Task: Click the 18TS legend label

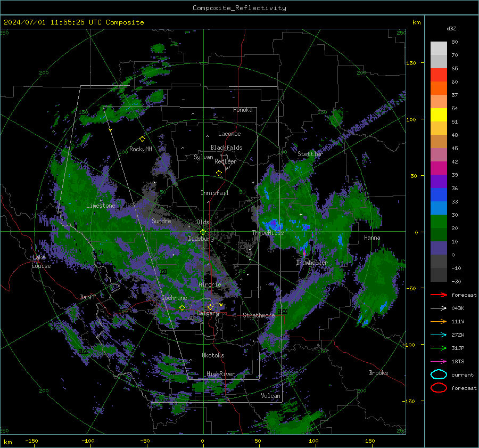Action: pos(458,362)
